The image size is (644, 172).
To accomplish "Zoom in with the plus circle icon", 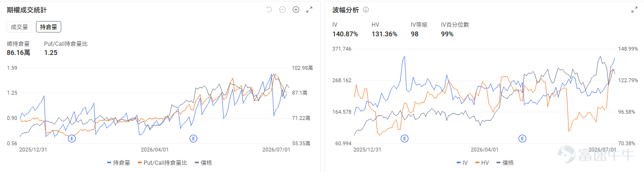I will point(296,10).
